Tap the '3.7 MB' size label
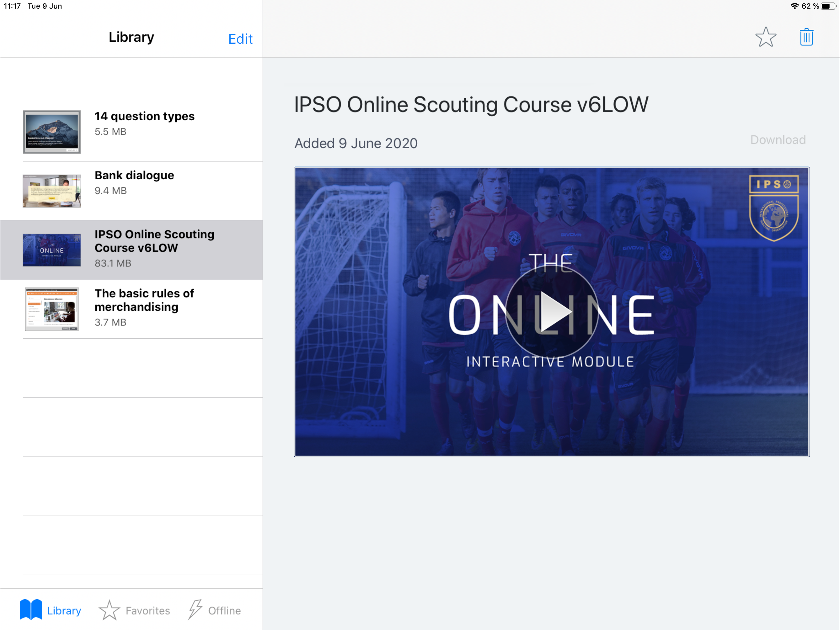This screenshot has width=840, height=630. coord(110,322)
